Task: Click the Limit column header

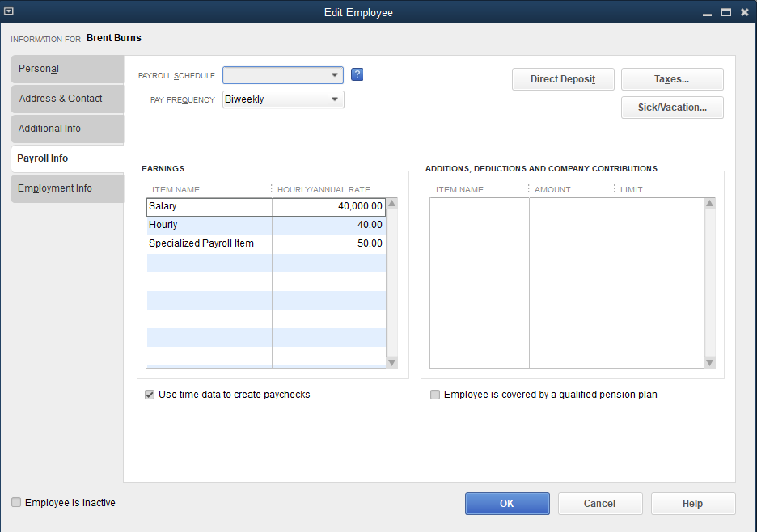Action: [x=632, y=190]
